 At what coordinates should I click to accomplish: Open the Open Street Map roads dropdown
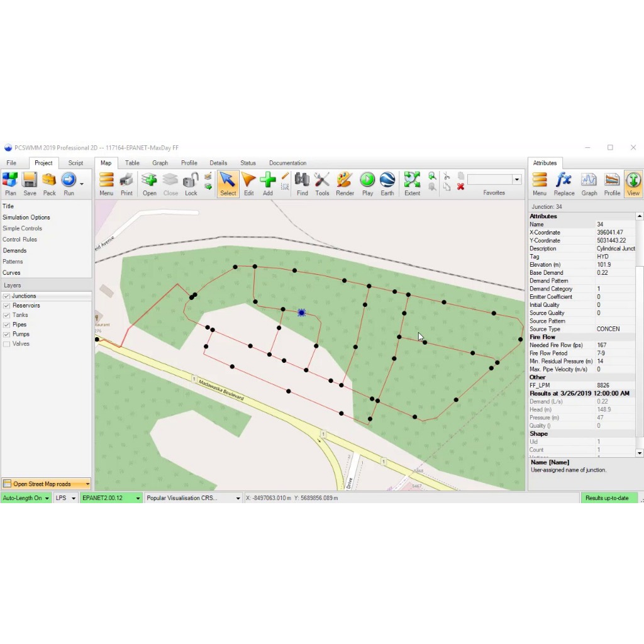click(46, 484)
